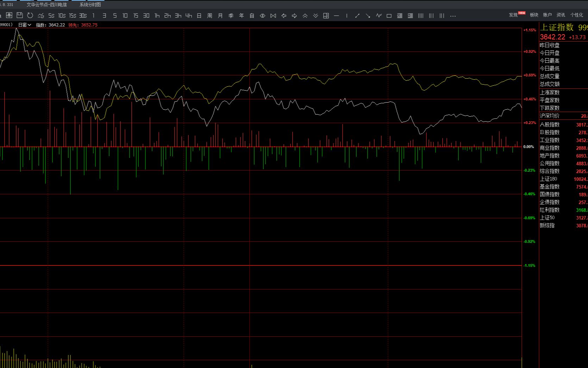Click the double chevron down icon
The width and height of the screenshot is (588, 368).
pyautogui.click(x=315, y=16)
